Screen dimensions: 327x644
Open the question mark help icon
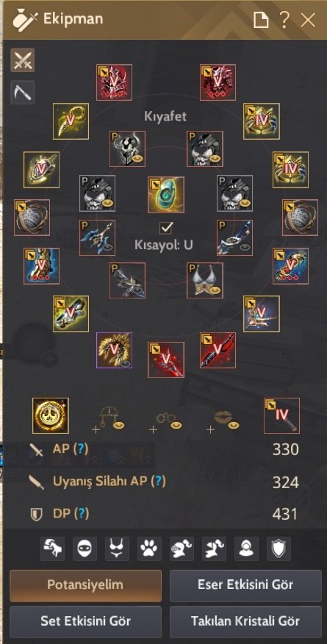tap(284, 19)
